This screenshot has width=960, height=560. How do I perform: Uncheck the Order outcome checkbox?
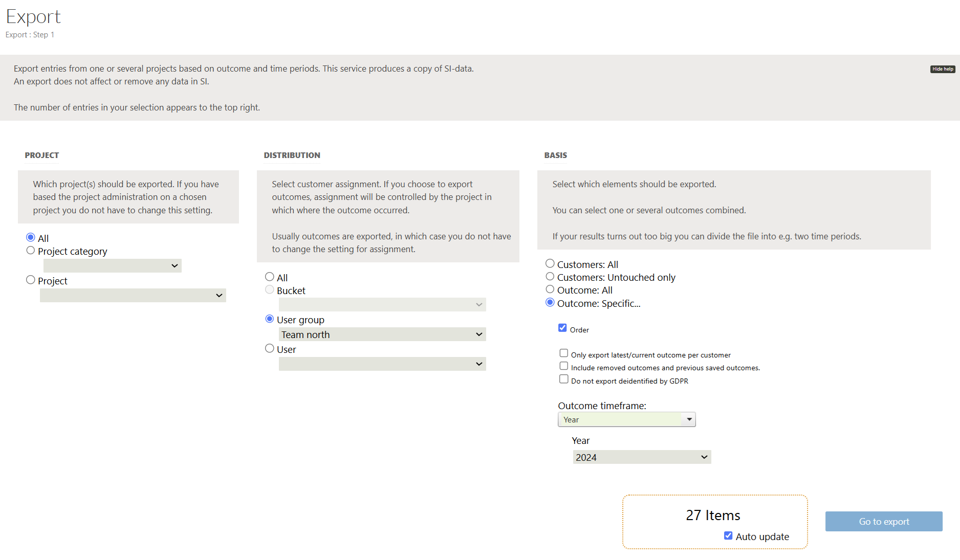[562, 328]
